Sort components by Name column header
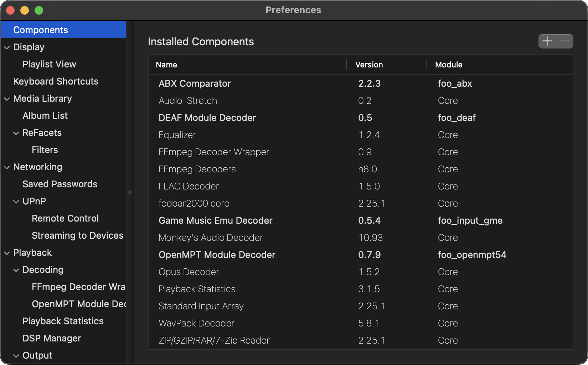588x365 pixels. [x=166, y=65]
